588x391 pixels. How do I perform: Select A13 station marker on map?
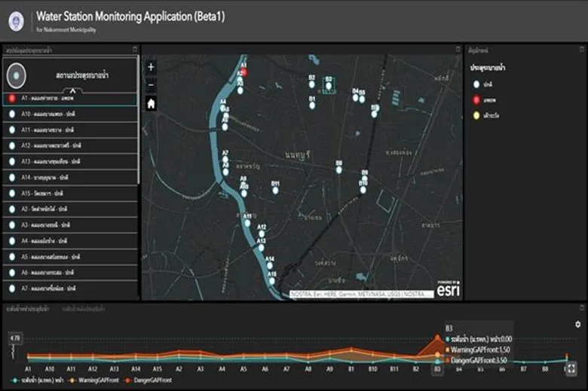click(x=261, y=248)
